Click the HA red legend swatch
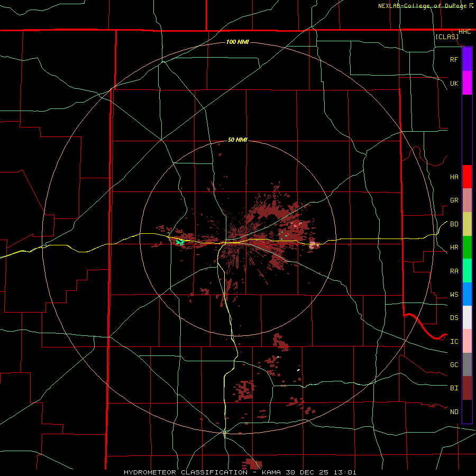 (467, 177)
